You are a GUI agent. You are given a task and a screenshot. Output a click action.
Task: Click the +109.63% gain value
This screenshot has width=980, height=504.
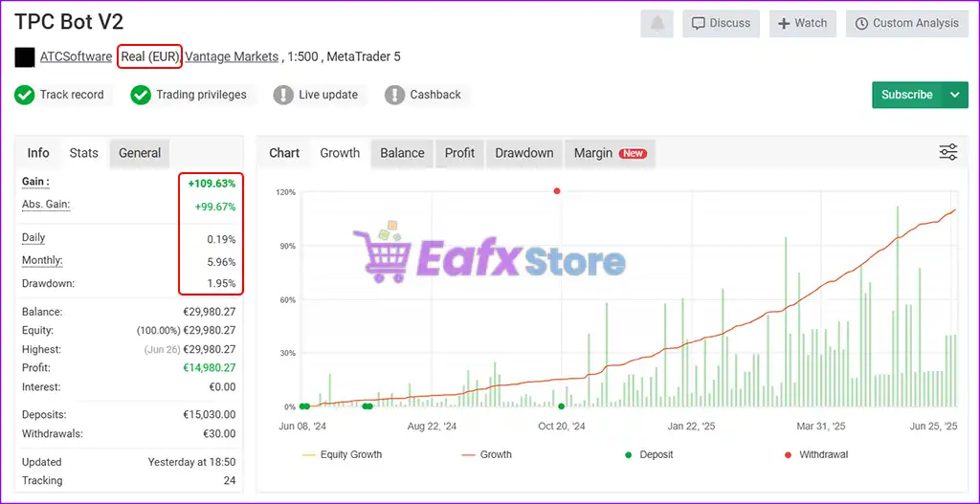click(x=212, y=184)
